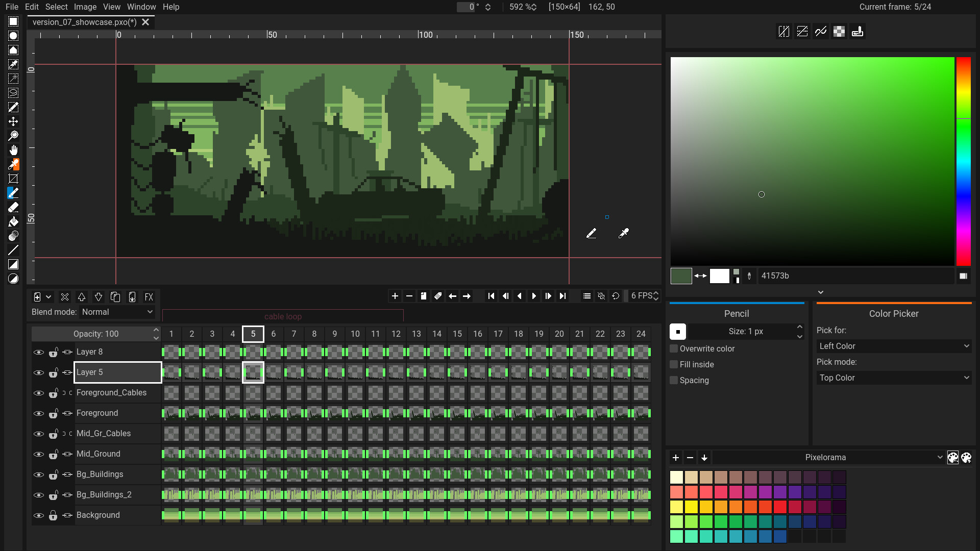Expand the add layer dropdown arrow
The width and height of the screenshot is (980, 551).
[49, 297]
